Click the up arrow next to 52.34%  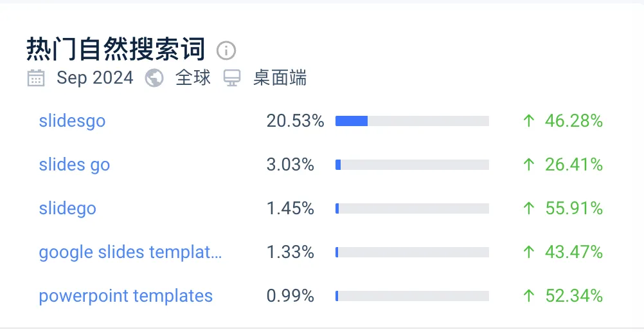(x=529, y=296)
